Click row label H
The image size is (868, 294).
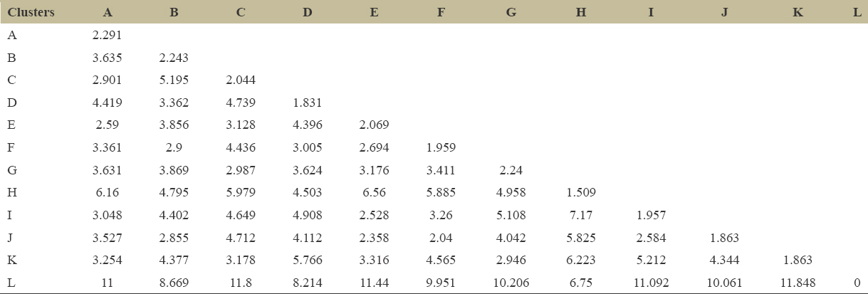click(x=12, y=192)
